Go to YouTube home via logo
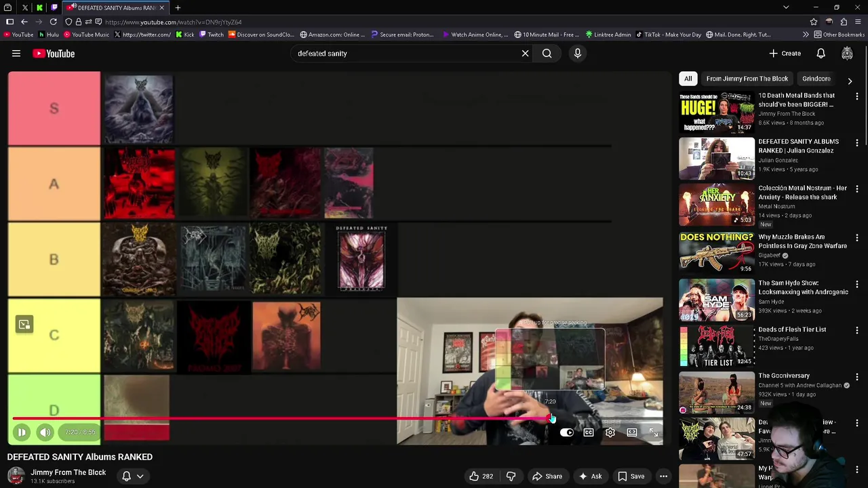Viewport: 868px width, 488px height. [x=54, y=54]
